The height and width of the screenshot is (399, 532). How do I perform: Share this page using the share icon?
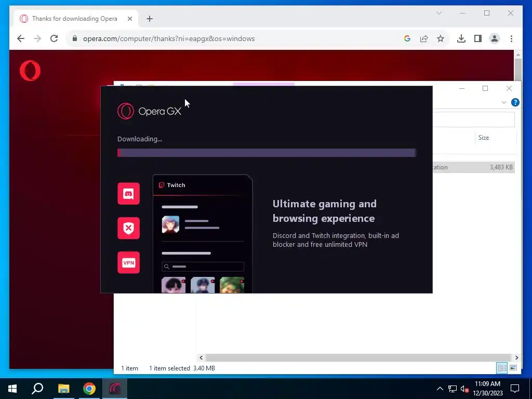tap(424, 38)
